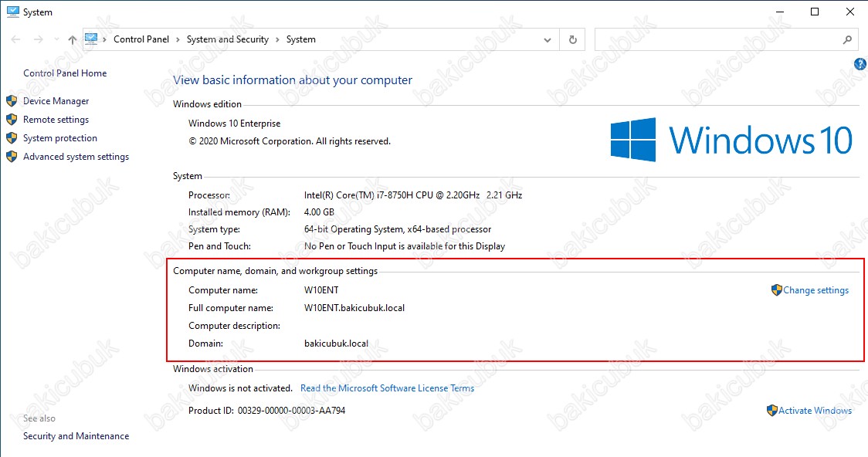Viewport: 868px width, 457px height.
Task: Click the System window title icon
Action: tap(12, 12)
